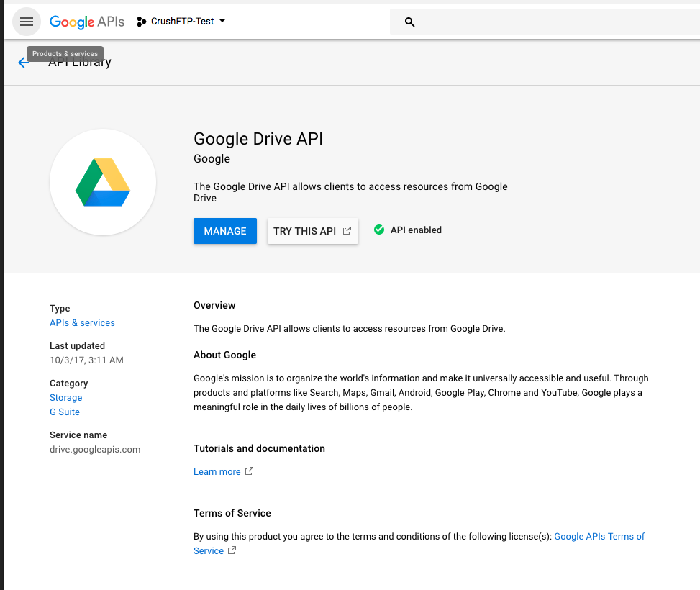The image size is (700, 590).
Task: Click the API enabled status text
Action: [416, 230]
